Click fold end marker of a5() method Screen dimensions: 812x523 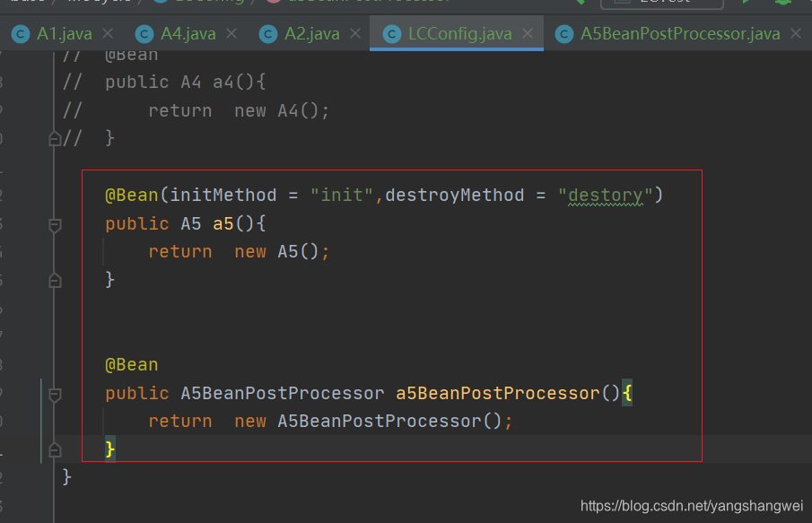[55, 281]
